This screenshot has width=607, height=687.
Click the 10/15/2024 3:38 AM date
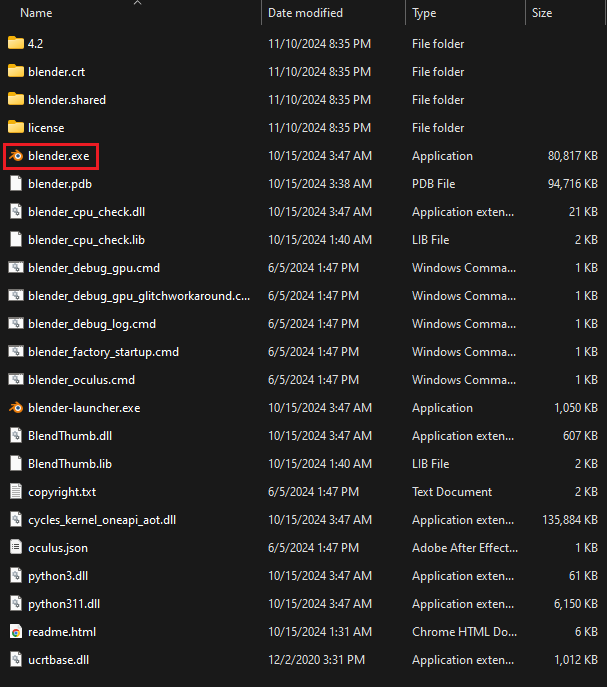[x=320, y=184]
